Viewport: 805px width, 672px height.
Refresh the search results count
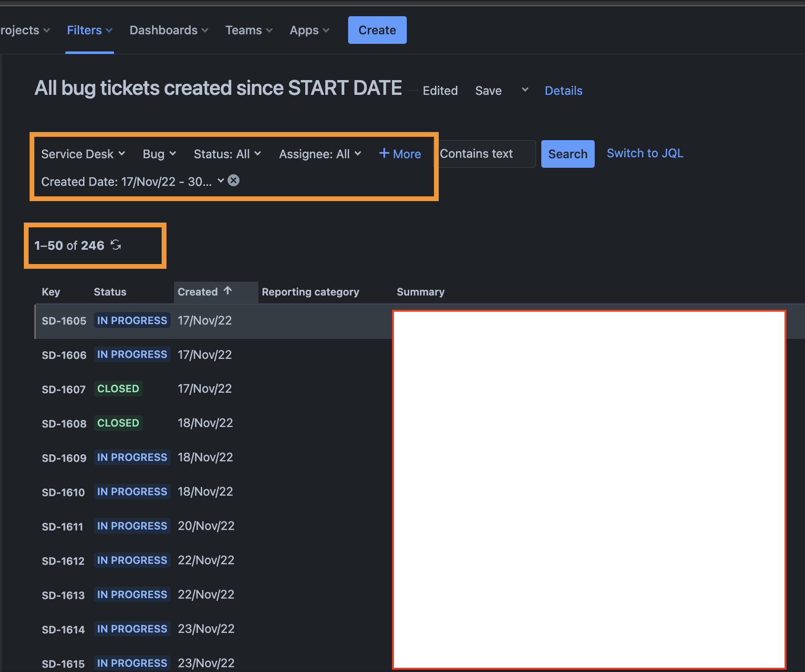116,245
